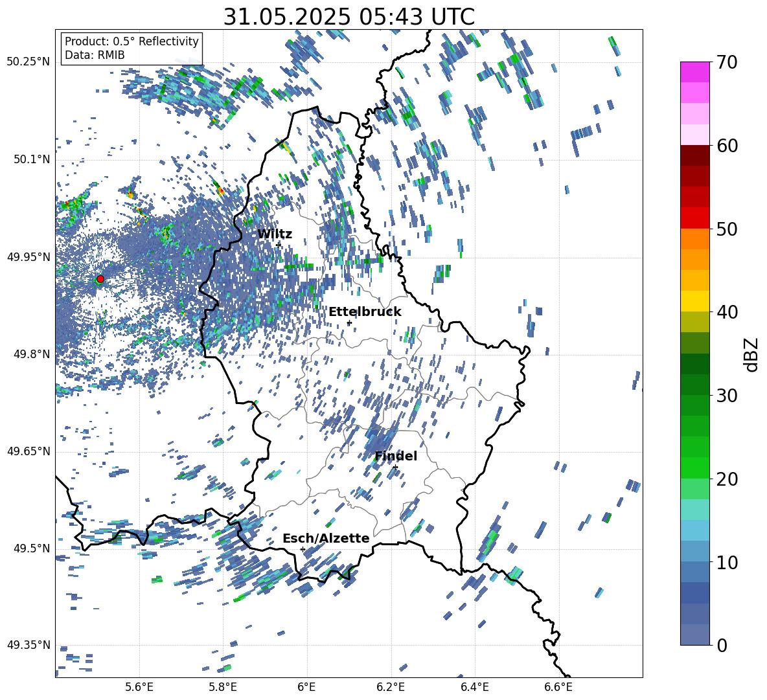Click longitude label 6.2°E
This screenshot has height=700, width=767.
[x=391, y=687]
